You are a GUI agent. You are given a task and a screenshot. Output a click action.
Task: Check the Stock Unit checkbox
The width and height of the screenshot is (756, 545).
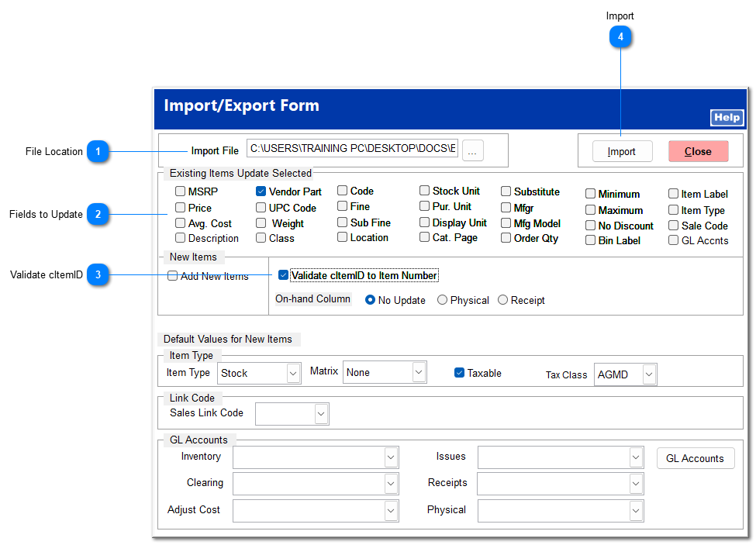(x=424, y=191)
